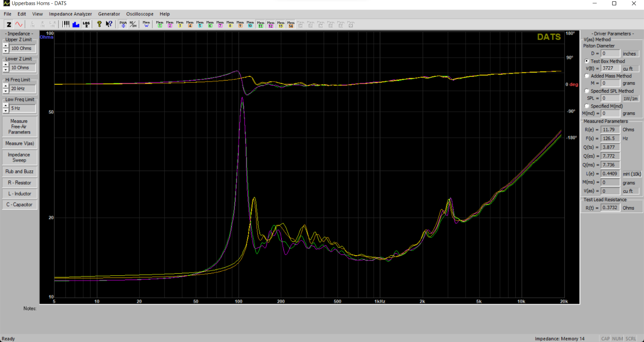Adjust the Low Freq Limit spinner arrows
644x342 pixels.
[x=6, y=108]
